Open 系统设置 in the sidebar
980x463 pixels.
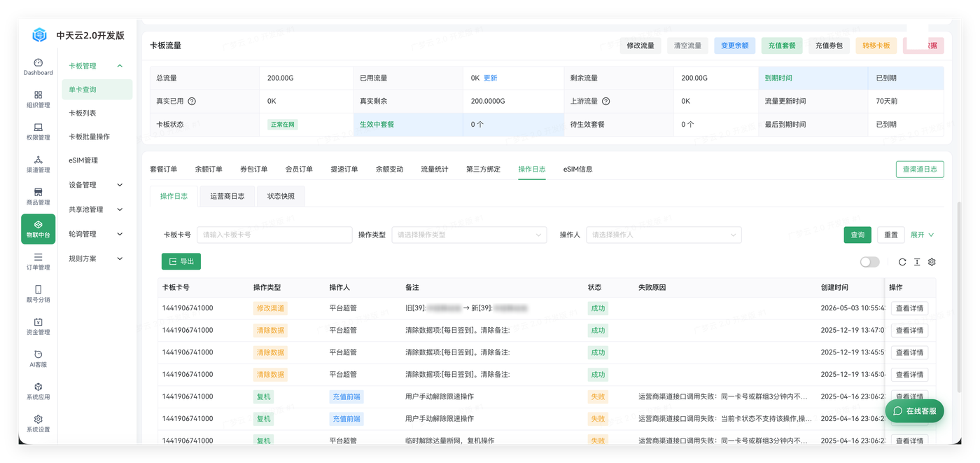tap(38, 424)
